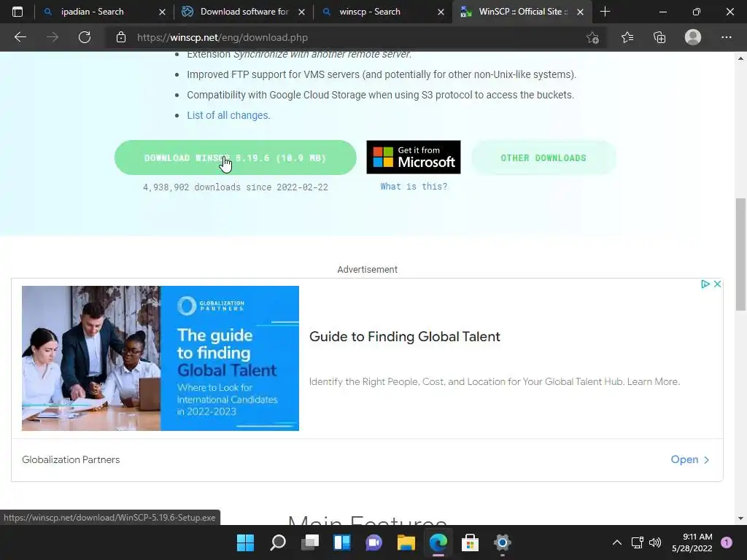Click the What is this? link
Viewport: 747px width, 560px height.
coord(414,187)
